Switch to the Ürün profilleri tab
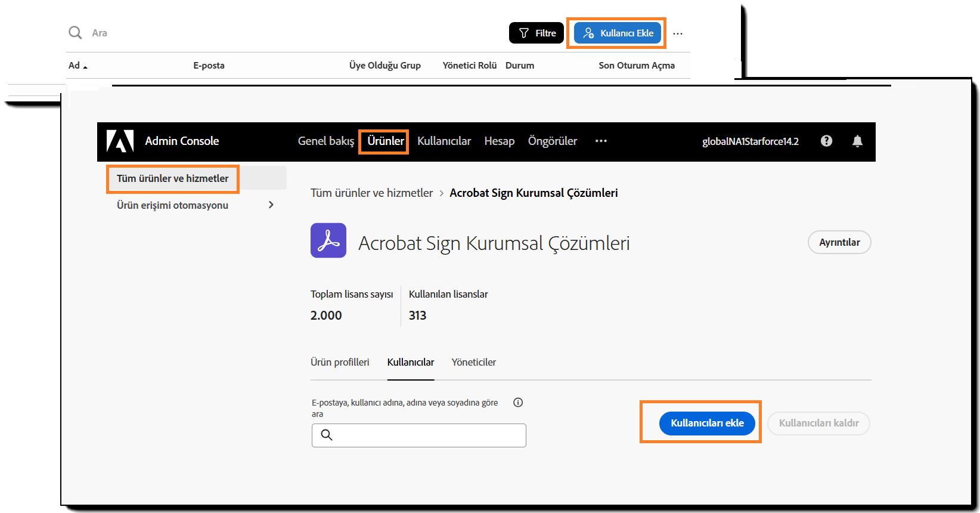The image size is (980, 513). coord(340,362)
